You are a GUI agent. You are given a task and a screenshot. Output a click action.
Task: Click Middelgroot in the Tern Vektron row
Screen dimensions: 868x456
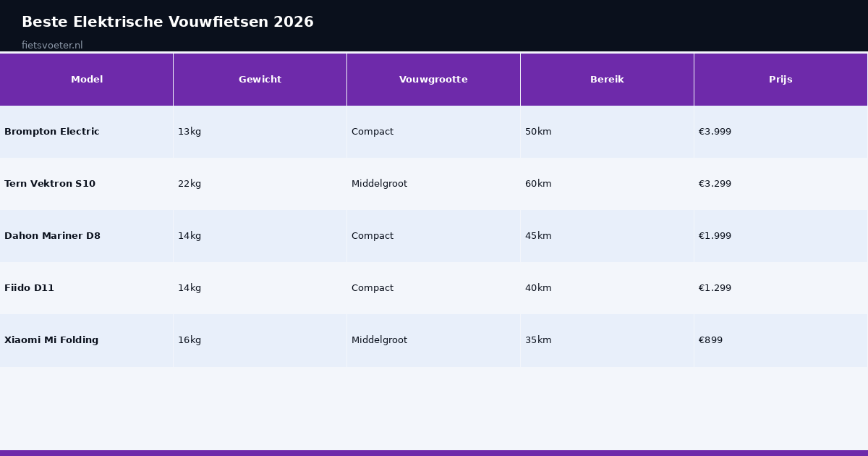(379, 184)
